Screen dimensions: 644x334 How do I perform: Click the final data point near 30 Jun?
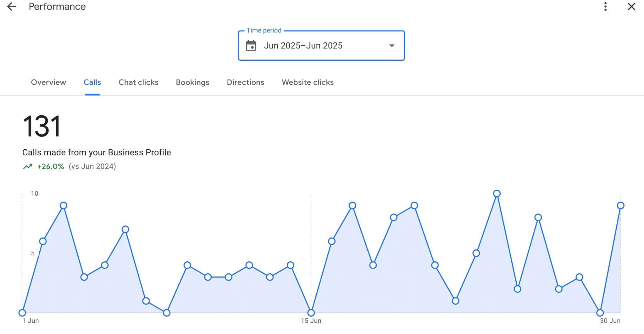(x=621, y=205)
